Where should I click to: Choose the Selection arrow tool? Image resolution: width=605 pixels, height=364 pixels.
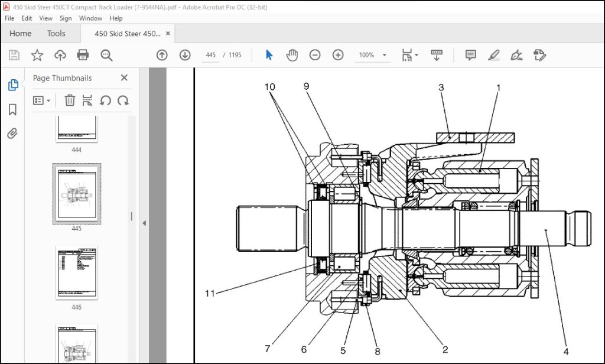pos(269,55)
